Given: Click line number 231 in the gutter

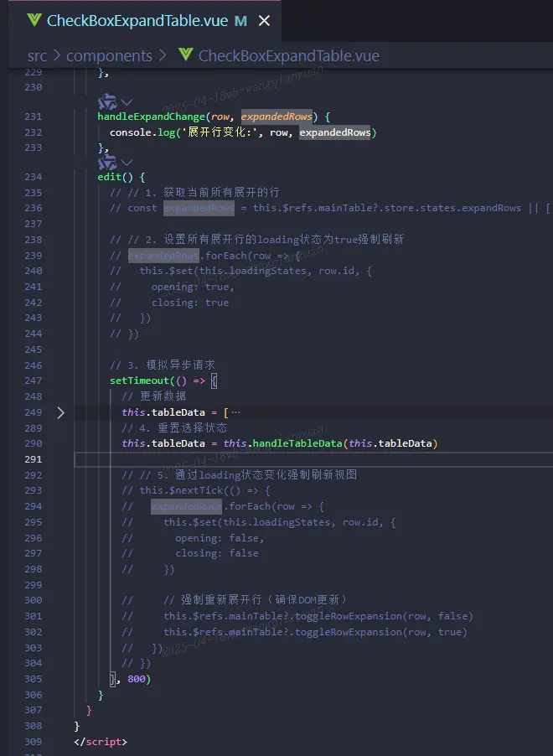Looking at the screenshot, I should coord(34,117).
